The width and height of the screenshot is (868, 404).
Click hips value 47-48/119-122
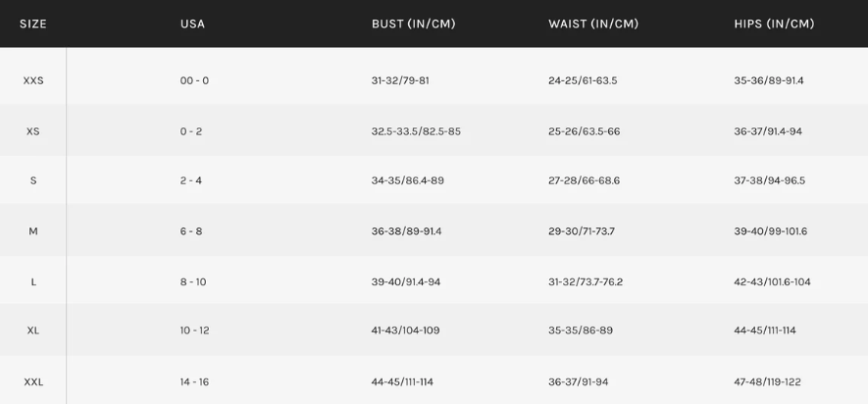tap(767, 382)
